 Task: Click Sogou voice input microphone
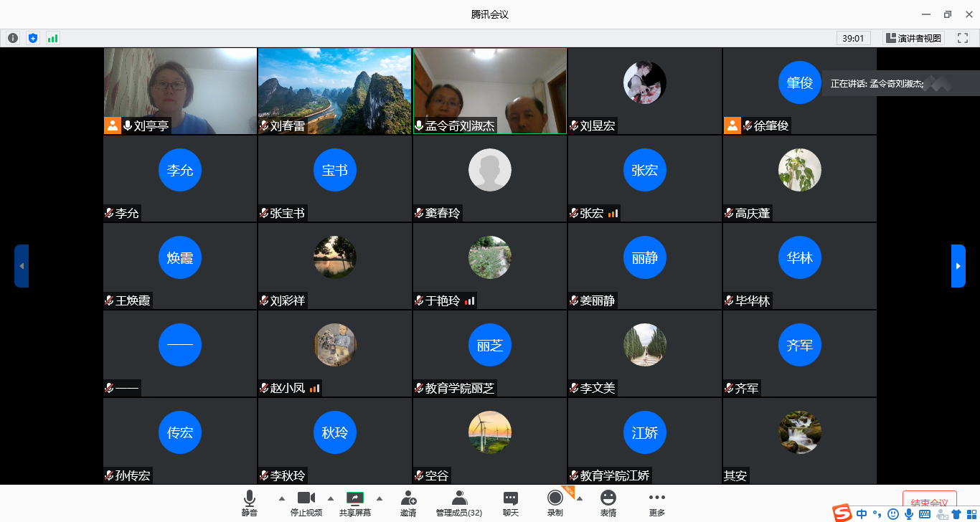(909, 514)
